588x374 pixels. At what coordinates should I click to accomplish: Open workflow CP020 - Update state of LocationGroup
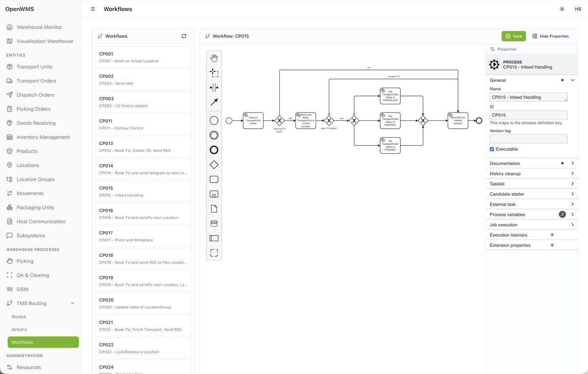pos(143,303)
